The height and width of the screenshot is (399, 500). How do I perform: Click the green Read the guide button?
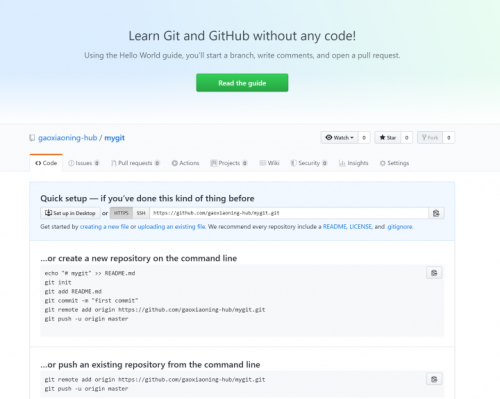[x=242, y=83]
